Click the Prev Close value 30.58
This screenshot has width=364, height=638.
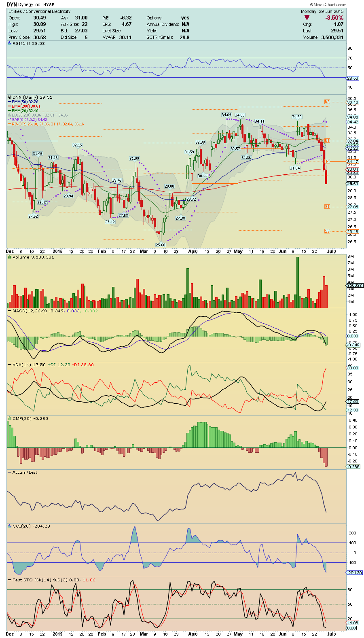click(x=40, y=37)
